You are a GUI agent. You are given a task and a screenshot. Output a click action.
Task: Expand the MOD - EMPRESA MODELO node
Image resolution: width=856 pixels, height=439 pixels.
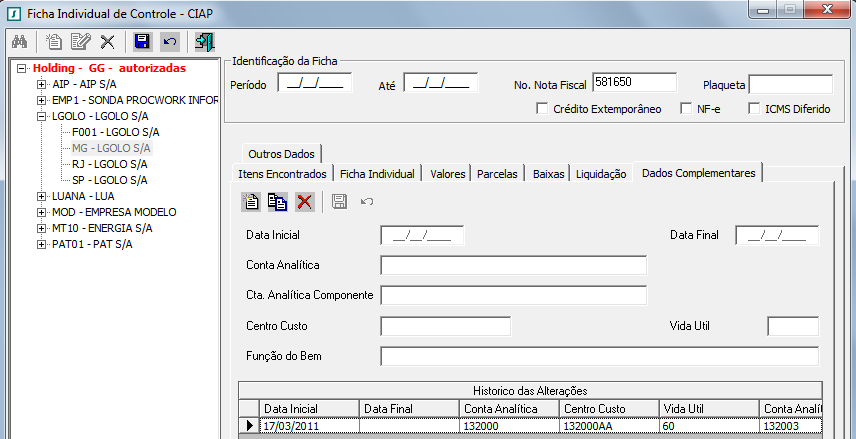click(42, 212)
